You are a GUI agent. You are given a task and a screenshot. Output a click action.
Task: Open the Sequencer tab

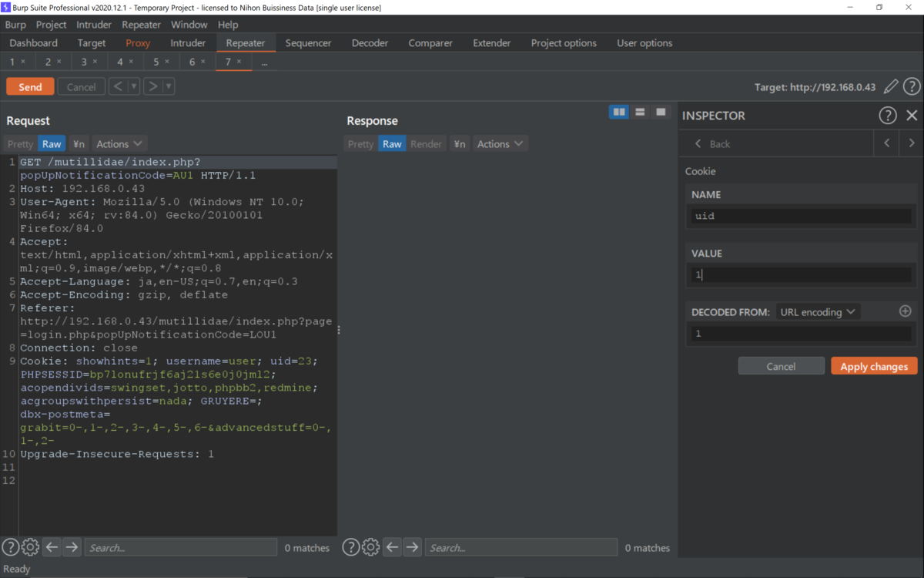point(308,43)
